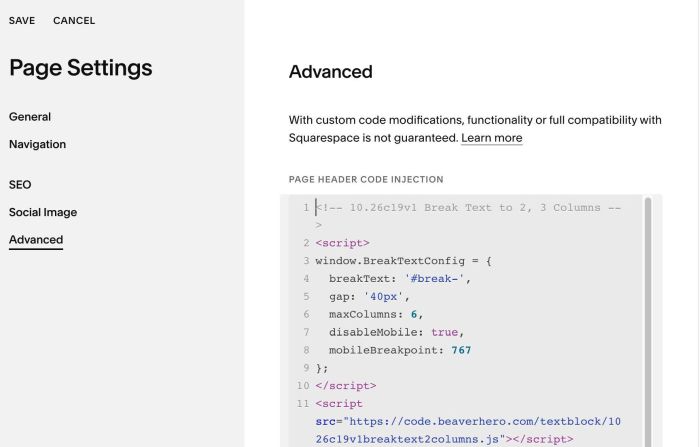Click the maxColumns value 6
The height and width of the screenshot is (447, 700).
414,314
